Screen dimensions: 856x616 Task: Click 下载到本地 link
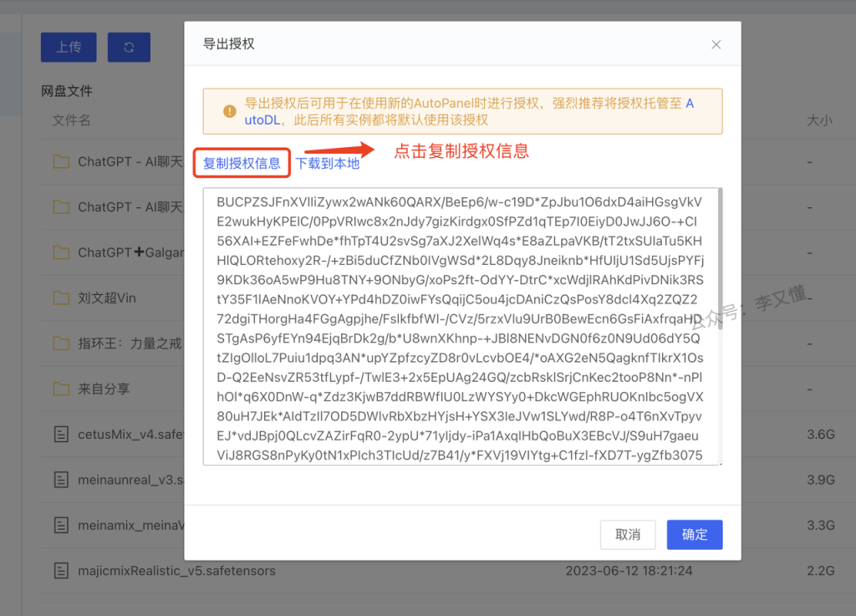point(328,164)
